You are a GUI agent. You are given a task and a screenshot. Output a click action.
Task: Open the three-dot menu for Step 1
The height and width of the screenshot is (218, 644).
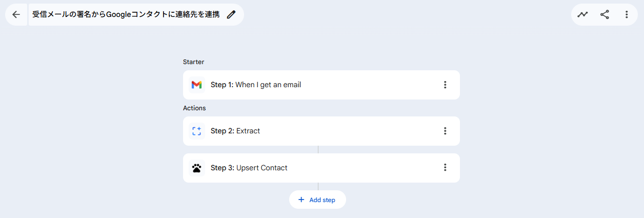[445, 85]
